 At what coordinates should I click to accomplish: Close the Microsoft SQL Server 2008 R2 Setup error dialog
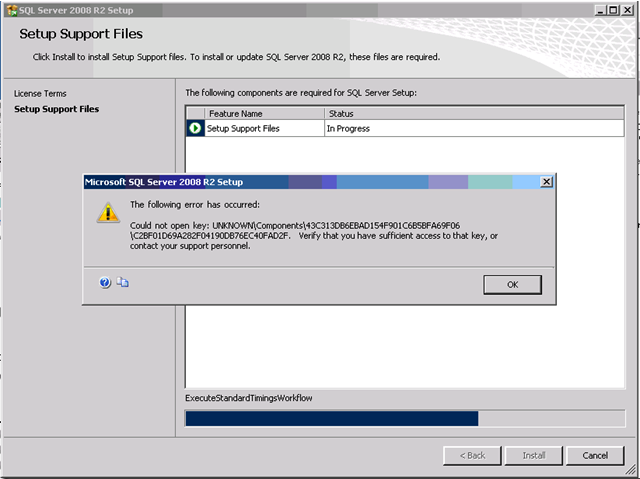coord(546,182)
